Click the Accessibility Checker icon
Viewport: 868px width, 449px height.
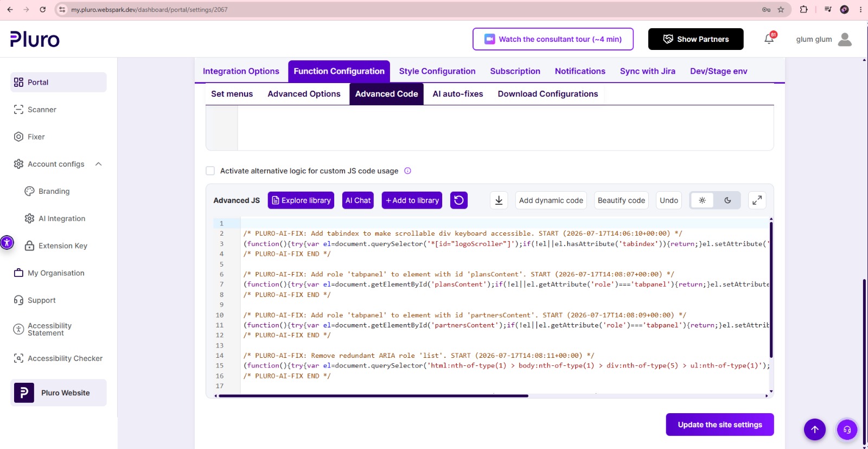click(18, 358)
